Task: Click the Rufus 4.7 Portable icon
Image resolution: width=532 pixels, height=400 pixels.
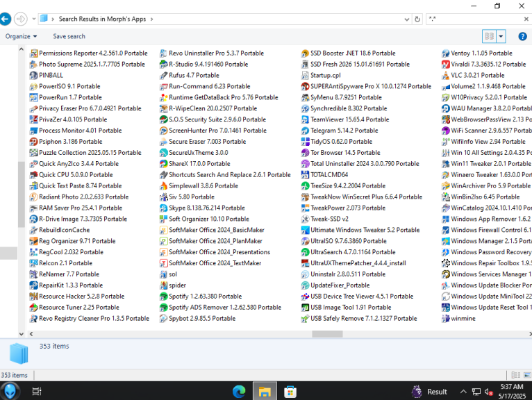Action: pyautogui.click(x=163, y=75)
